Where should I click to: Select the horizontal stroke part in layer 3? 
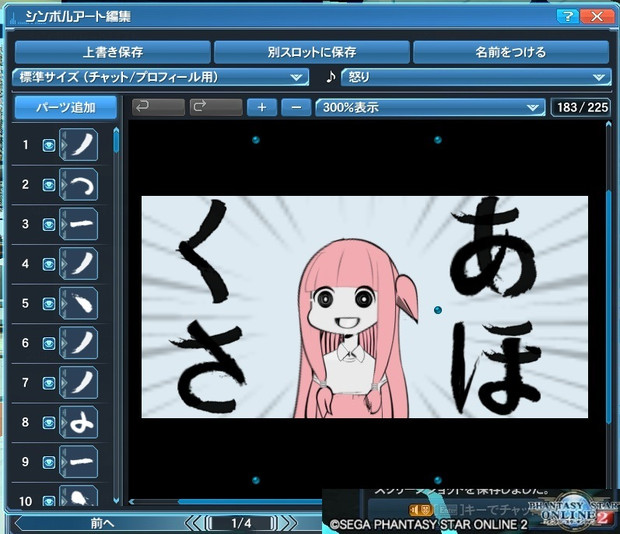click(82, 225)
